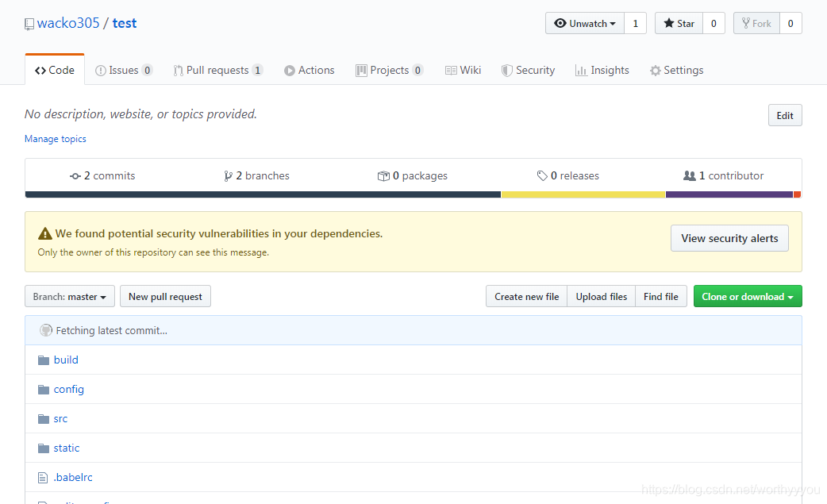This screenshot has height=504, width=827.
Task: Click the yellow language bar segment
Action: tap(583, 194)
